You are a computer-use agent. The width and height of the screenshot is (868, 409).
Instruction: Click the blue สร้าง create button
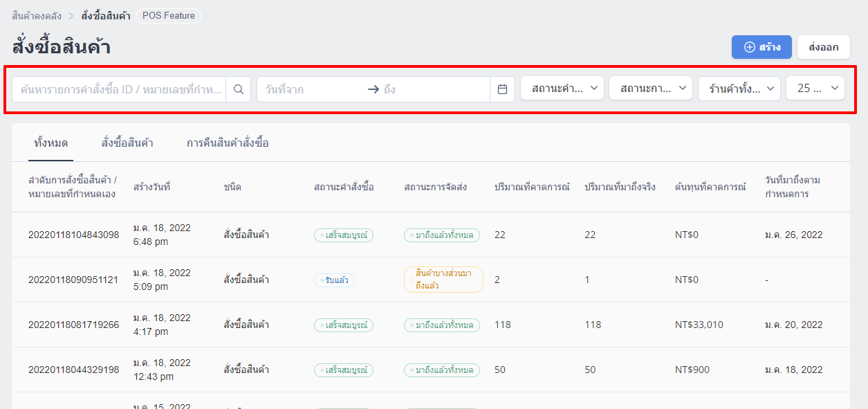(761, 47)
